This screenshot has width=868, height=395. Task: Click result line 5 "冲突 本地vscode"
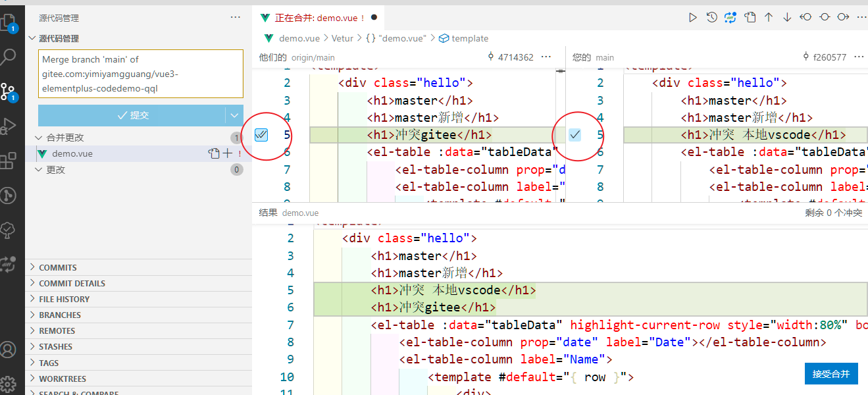(x=453, y=290)
